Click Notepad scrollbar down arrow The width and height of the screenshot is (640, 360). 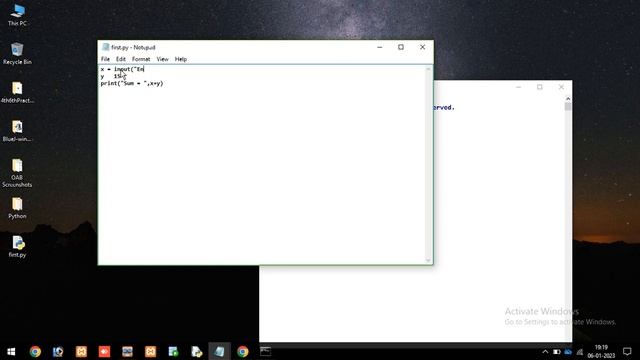tap(428, 260)
